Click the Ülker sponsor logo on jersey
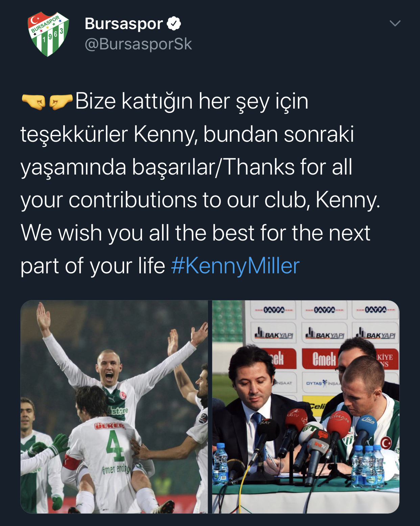 tap(110, 426)
